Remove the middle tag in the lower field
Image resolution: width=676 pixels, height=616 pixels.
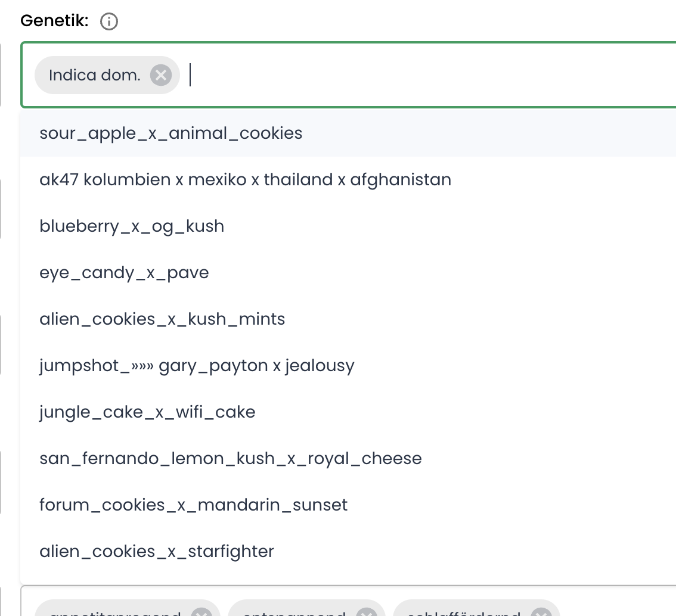(x=367, y=612)
